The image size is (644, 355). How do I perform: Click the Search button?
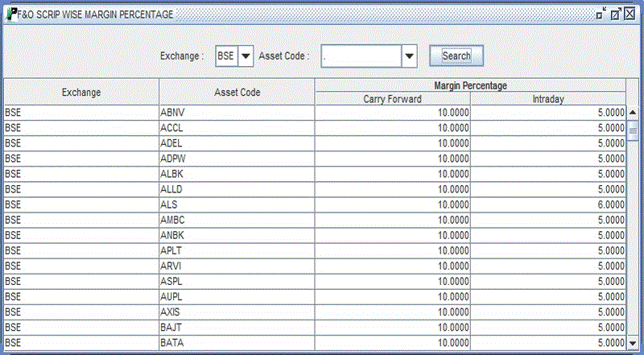[x=456, y=56]
